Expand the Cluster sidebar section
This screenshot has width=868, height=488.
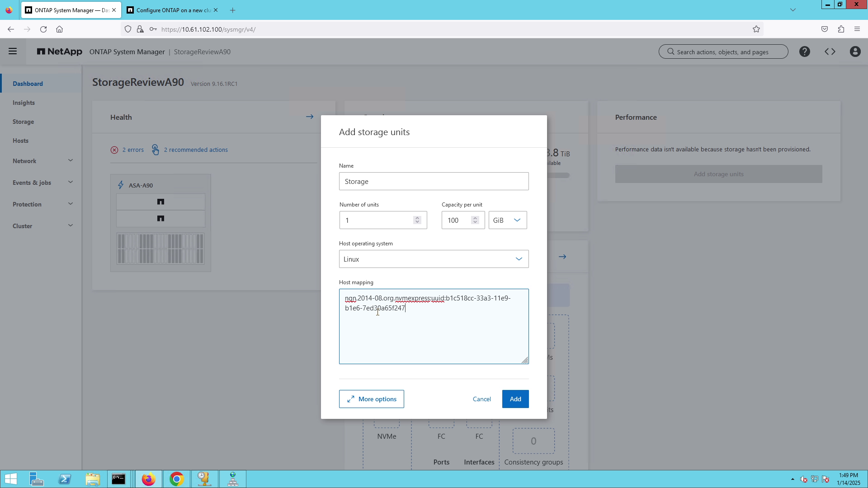coord(71,225)
